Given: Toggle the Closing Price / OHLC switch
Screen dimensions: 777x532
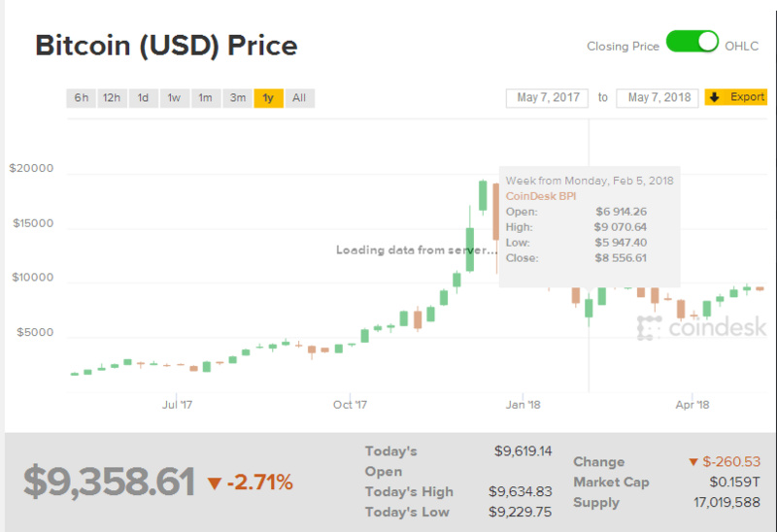Looking at the screenshot, I should click(691, 44).
